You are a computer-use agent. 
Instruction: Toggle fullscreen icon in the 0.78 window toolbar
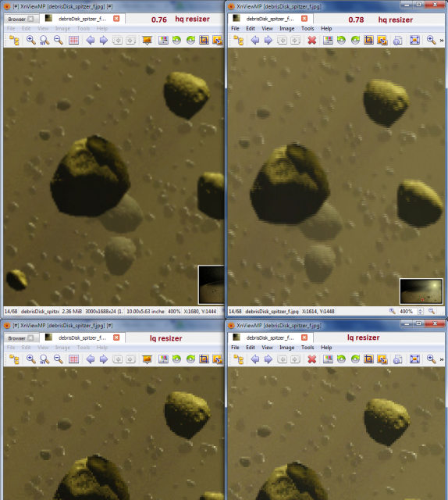[414, 40]
